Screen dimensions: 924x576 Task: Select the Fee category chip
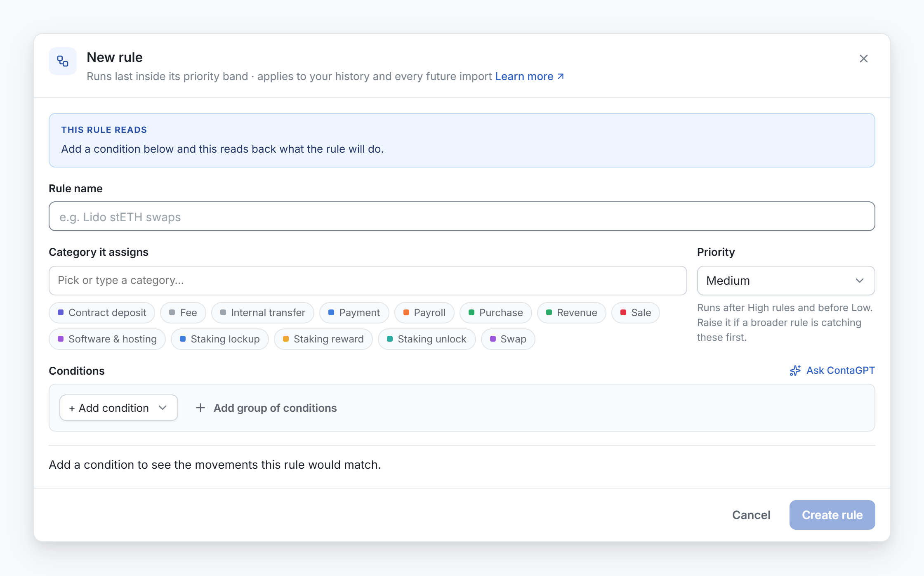(183, 313)
